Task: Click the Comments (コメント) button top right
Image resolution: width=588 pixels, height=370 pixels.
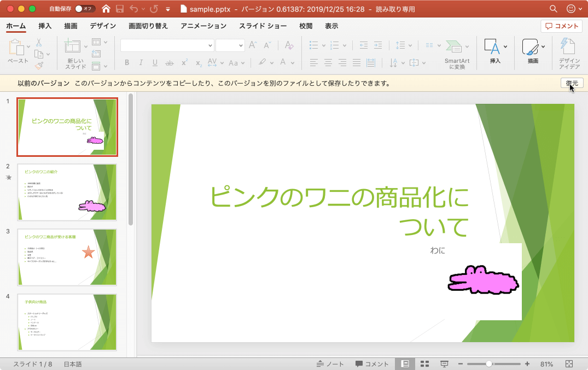Action: (x=561, y=26)
